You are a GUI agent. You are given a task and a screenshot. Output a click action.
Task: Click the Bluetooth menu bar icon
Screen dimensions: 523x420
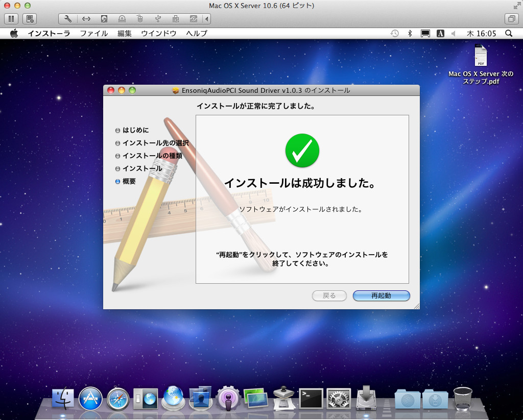pos(410,33)
